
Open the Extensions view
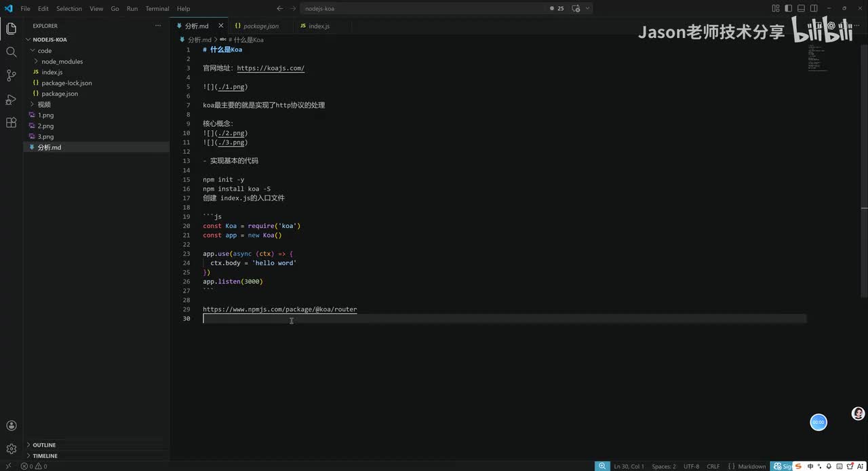pos(11,122)
